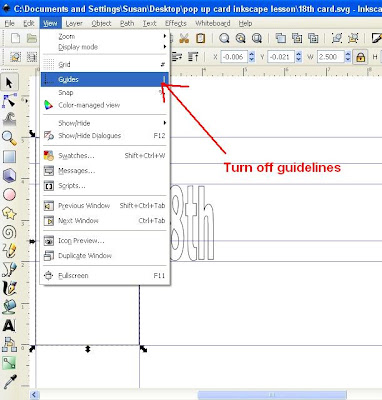Image resolution: width=382 pixels, height=400 pixels.
Task: Open the Help menu
Action: pyautogui.click(x=245, y=23)
